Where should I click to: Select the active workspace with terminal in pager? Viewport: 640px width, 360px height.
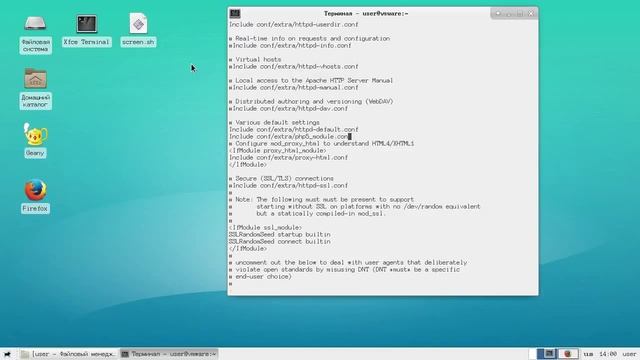(547, 353)
